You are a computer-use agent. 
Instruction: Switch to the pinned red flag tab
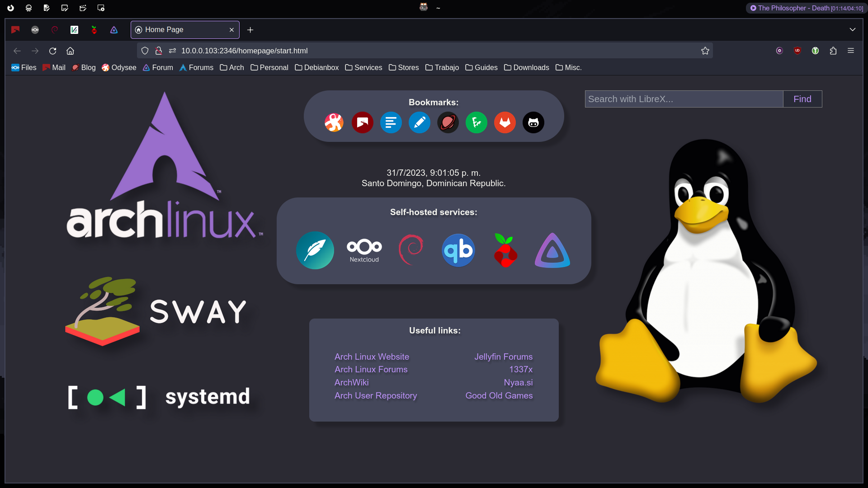15,29
